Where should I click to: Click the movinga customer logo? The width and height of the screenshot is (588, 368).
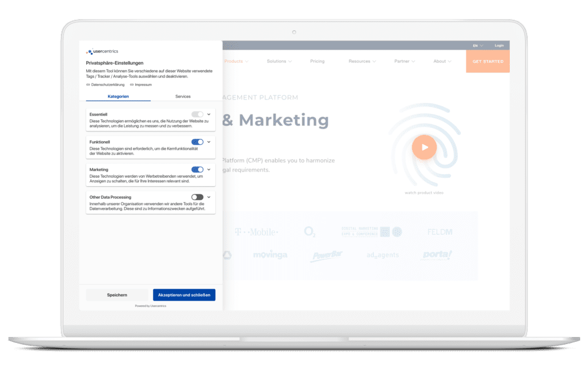point(270,255)
